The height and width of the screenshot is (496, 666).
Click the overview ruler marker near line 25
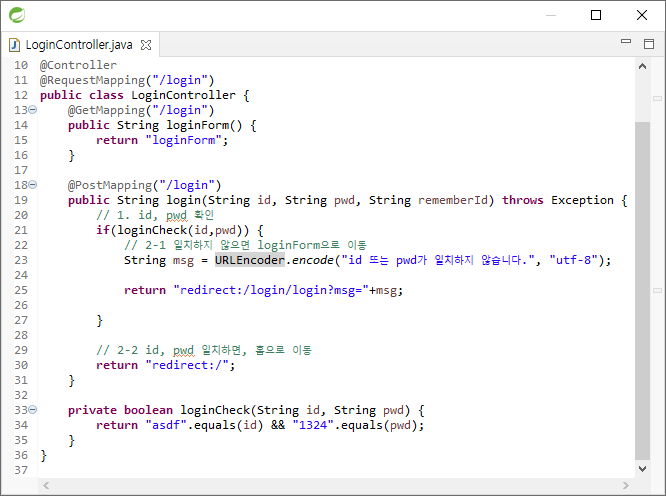click(x=658, y=290)
